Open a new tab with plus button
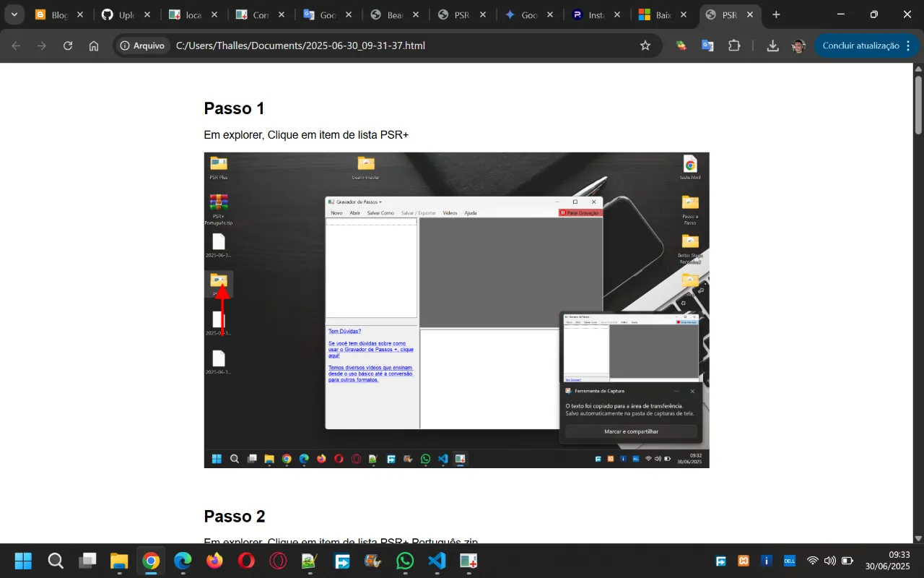924x578 pixels. 776,14
